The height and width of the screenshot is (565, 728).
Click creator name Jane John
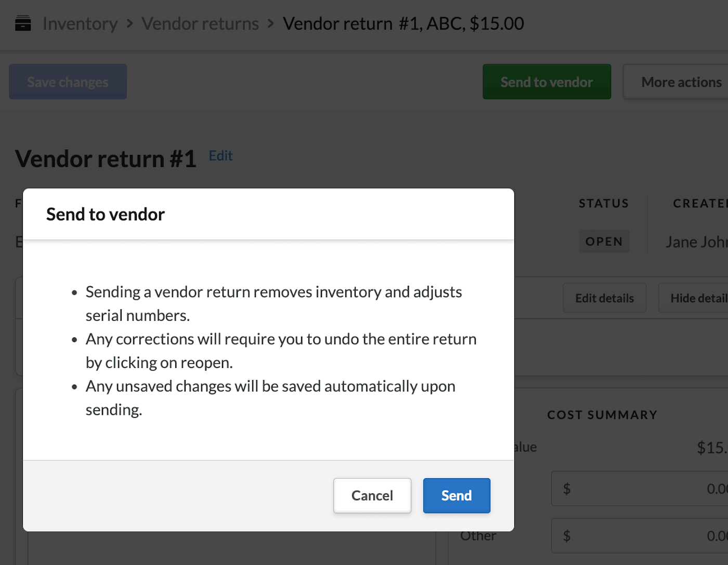click(x=697, y=241)
